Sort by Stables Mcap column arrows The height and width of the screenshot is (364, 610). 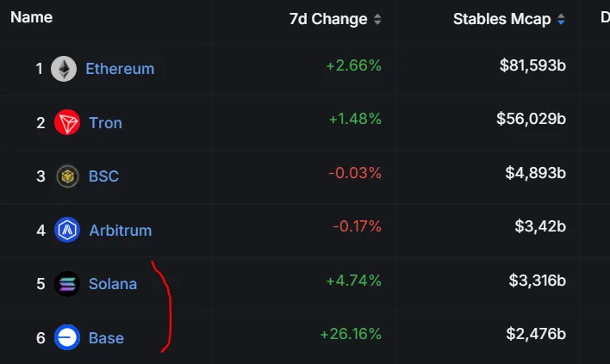[561, 19]
